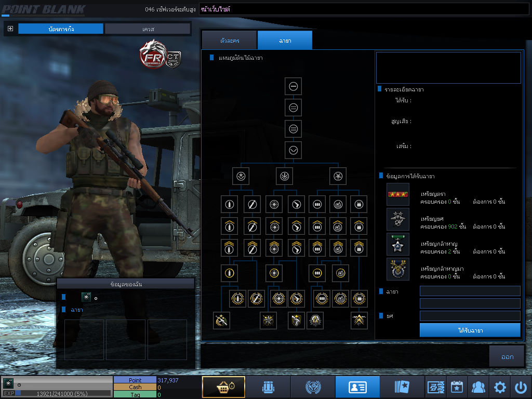532x399 pixels.
Task: Click the ได้รับฉายา button
Action: pyautogui.click(x=470, y=330)
